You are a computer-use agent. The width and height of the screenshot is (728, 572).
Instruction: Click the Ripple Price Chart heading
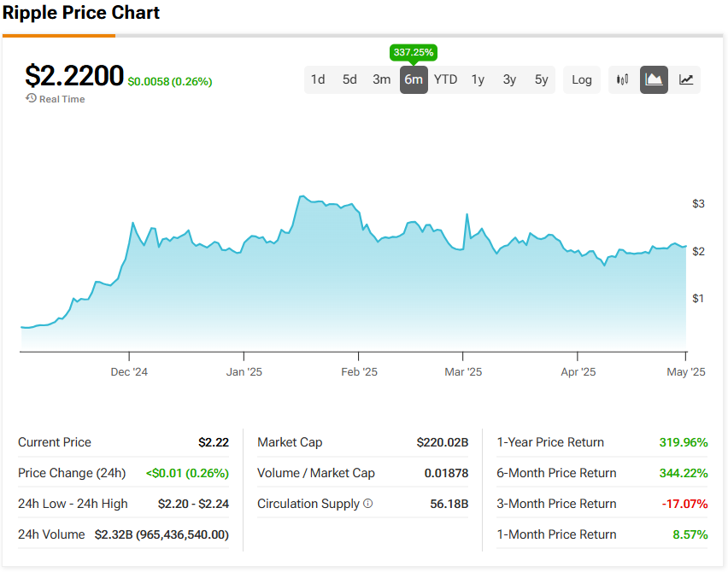pyautogui.click(x=81, y=13)
